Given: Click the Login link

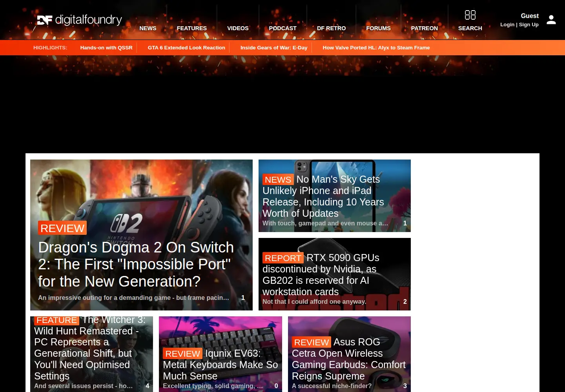Looking at the screenshot, I should tap(507, 24).
